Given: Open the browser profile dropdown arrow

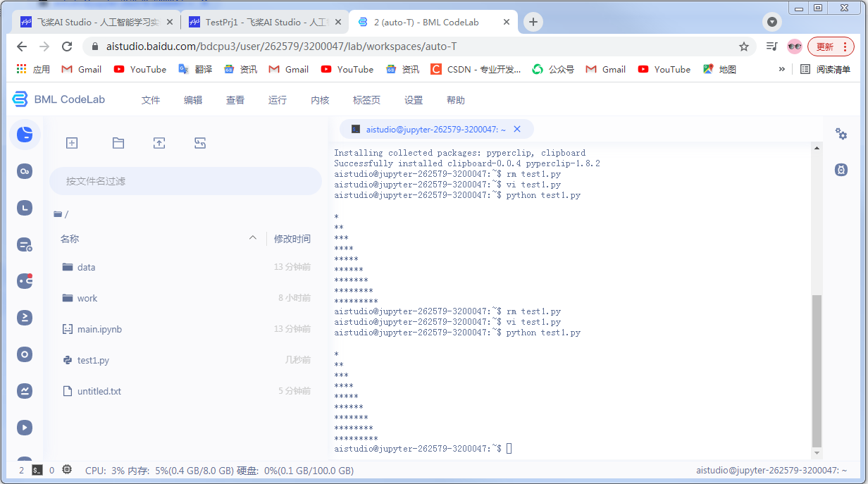Looking at the screenshot, I should (771, 22).
